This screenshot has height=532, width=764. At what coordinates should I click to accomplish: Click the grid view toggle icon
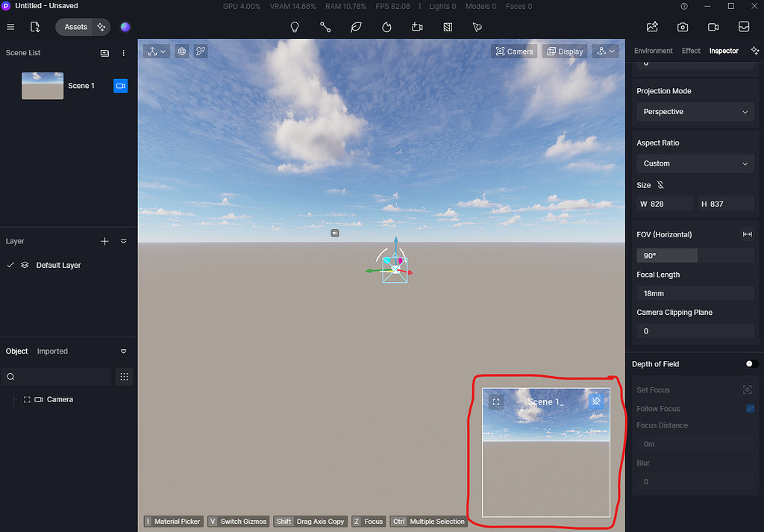click(x=125, y=377)
